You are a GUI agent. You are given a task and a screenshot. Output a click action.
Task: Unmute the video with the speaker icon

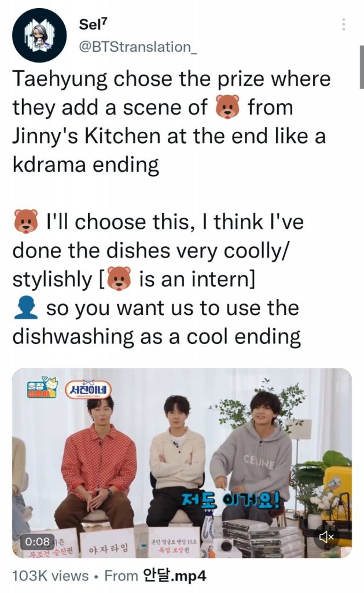326,537
